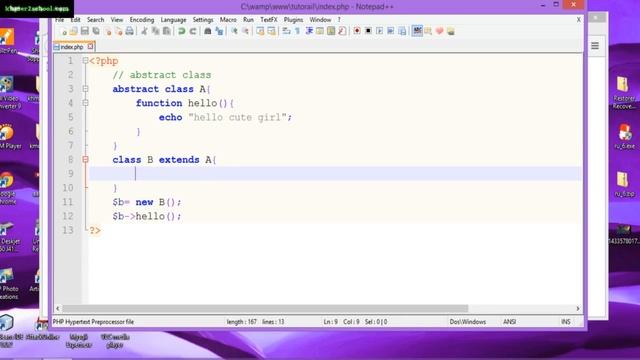Click the Run macro multiple times icon
The image size is (640, 360).
(x=391, y=31)
